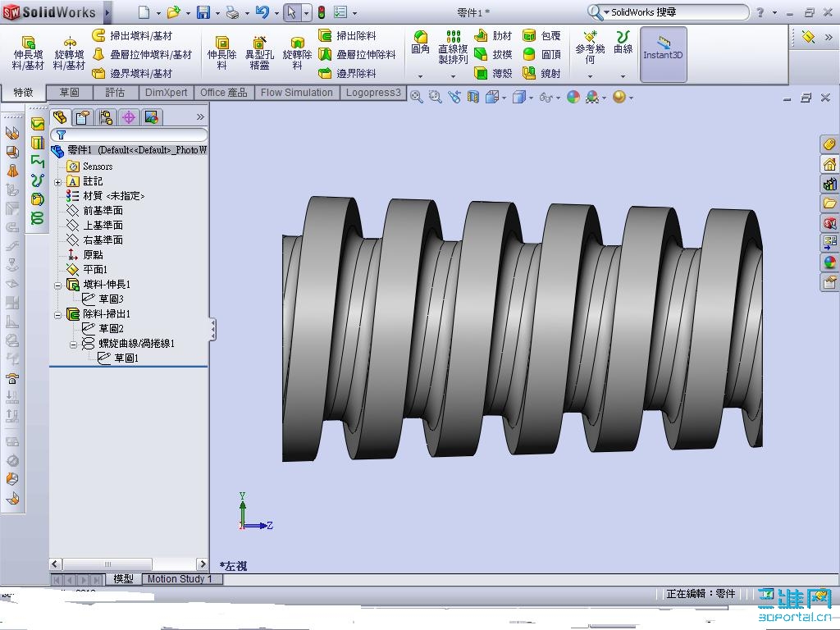840x630 pixels.
Task: Click the Undo icon
Action: pyautogui.click(x=262, y=11)
